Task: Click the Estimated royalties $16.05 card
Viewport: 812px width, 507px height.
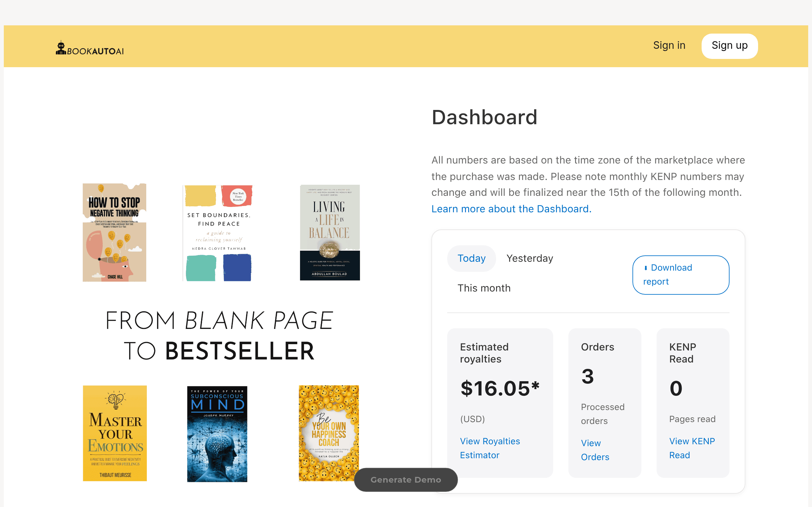Action: [x=500, y=403]
